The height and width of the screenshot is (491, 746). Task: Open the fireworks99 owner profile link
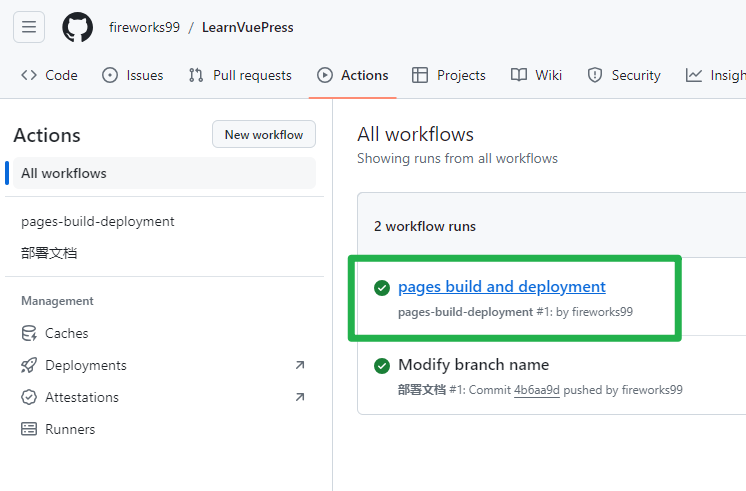click(x=144, y=27)
